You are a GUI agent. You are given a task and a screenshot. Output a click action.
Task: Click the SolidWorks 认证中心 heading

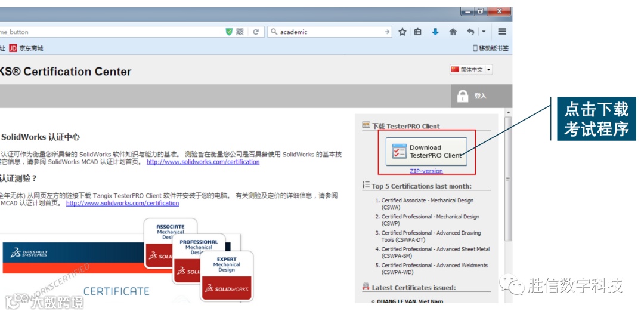pyautogui.click(x=41, y=137)
